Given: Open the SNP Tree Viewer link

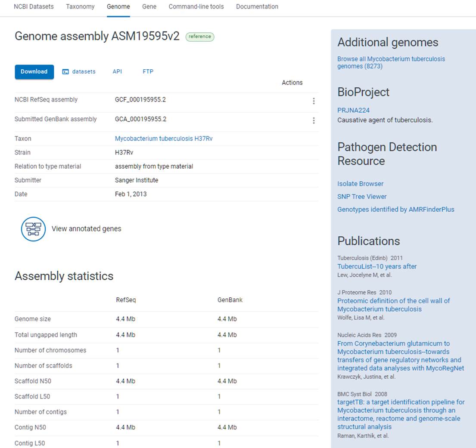Looking at the screenshot, I should coord(362,197).
